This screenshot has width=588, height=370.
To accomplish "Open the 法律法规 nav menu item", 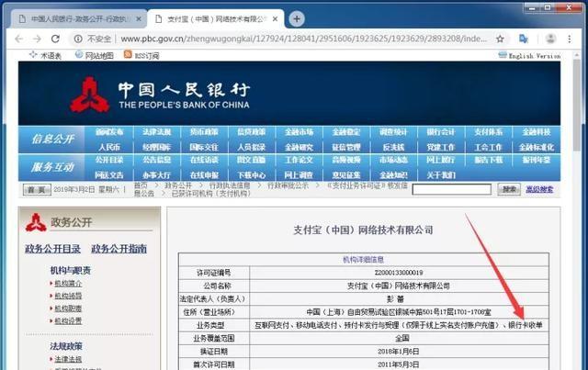I will 157,132.
